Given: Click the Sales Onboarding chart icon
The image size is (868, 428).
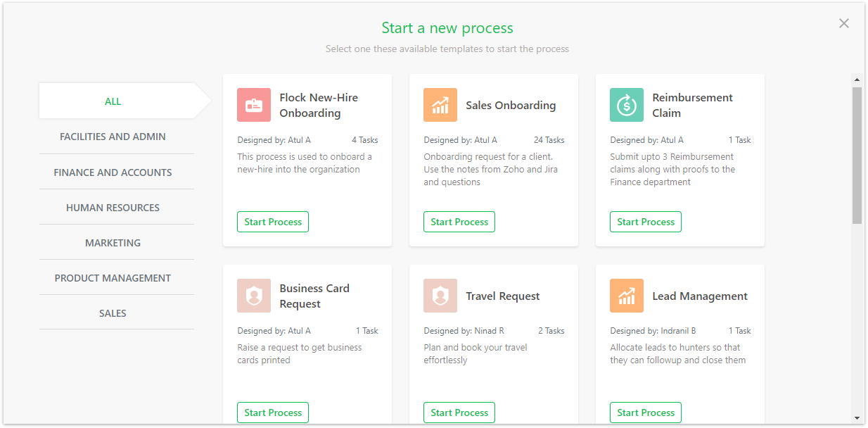Looking at the screenshot, I should (440, 105).
